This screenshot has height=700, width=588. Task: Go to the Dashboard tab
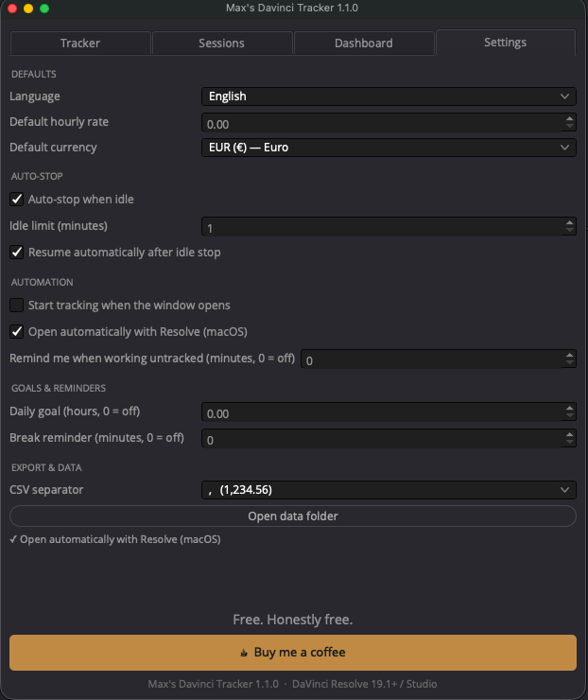click(364, 44)
